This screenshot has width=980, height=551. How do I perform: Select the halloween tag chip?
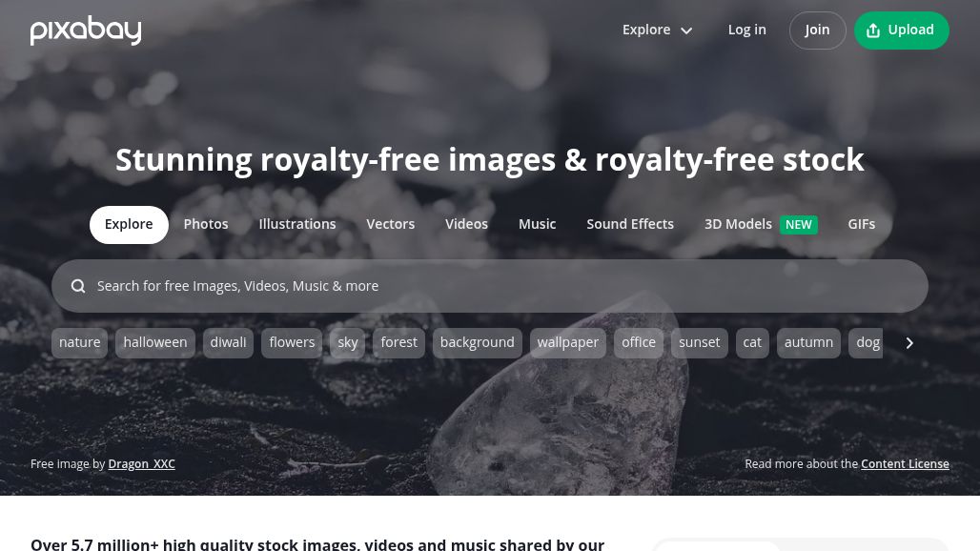(155, 343)
